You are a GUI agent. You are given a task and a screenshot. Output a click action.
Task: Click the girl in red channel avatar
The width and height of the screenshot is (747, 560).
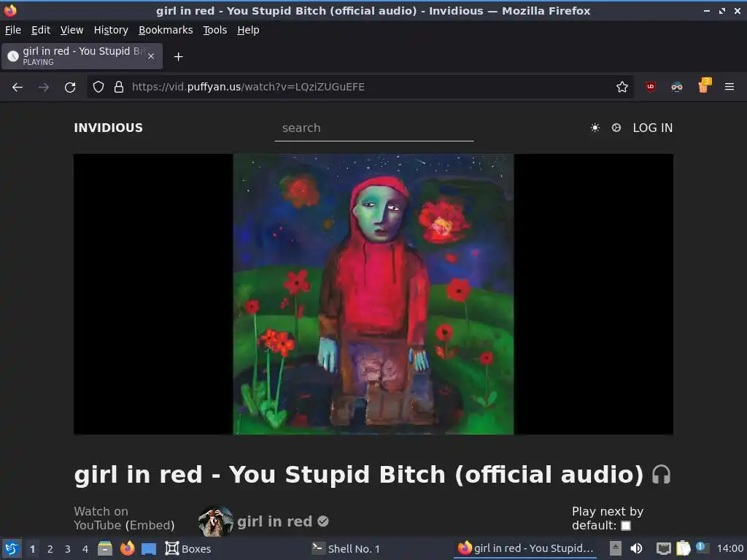pyautogui.click(x=215, y=521)
